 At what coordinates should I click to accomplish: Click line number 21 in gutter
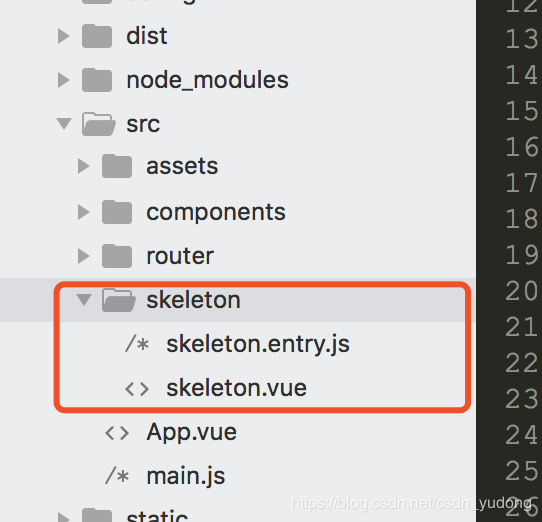tap(522, 327)
